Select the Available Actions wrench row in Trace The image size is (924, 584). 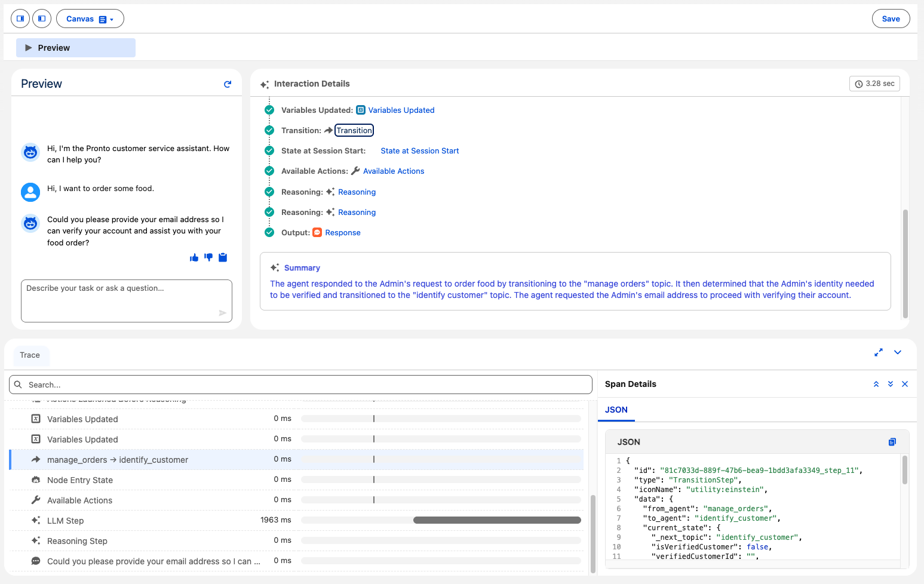(79, 500)
